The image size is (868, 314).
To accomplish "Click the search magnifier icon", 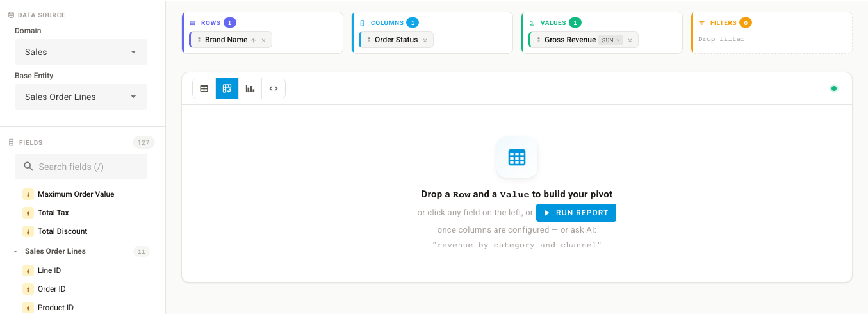I will pyautogui.click(x=28, y=167).
